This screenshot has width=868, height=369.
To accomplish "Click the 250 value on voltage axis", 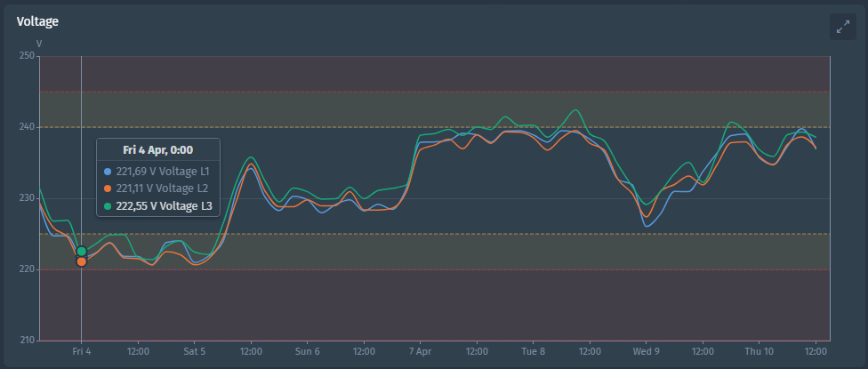I will [25, 56].
